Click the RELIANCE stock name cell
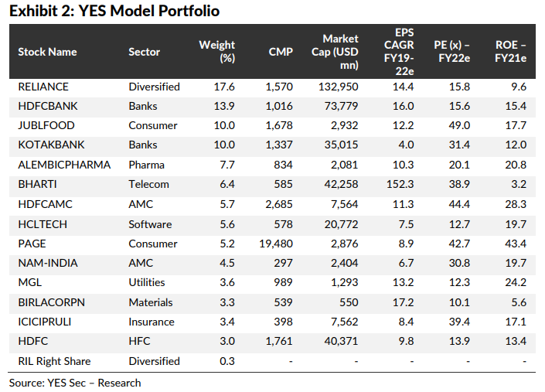The height and width of the screenshot is (392, 545). coord(43,87)
